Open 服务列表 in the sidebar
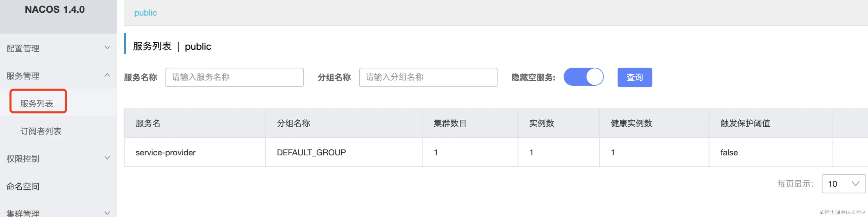 (x=37, y=103)
